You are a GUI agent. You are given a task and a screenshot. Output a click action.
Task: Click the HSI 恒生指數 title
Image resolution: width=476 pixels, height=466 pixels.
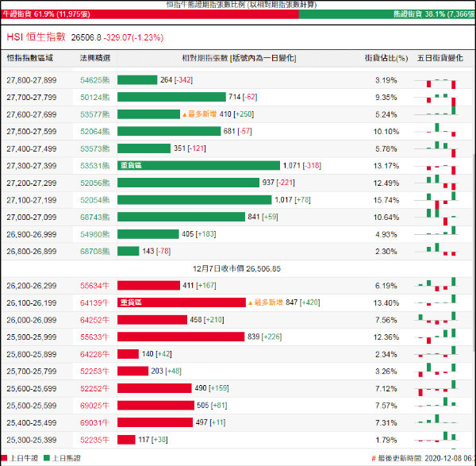[36, 37]
